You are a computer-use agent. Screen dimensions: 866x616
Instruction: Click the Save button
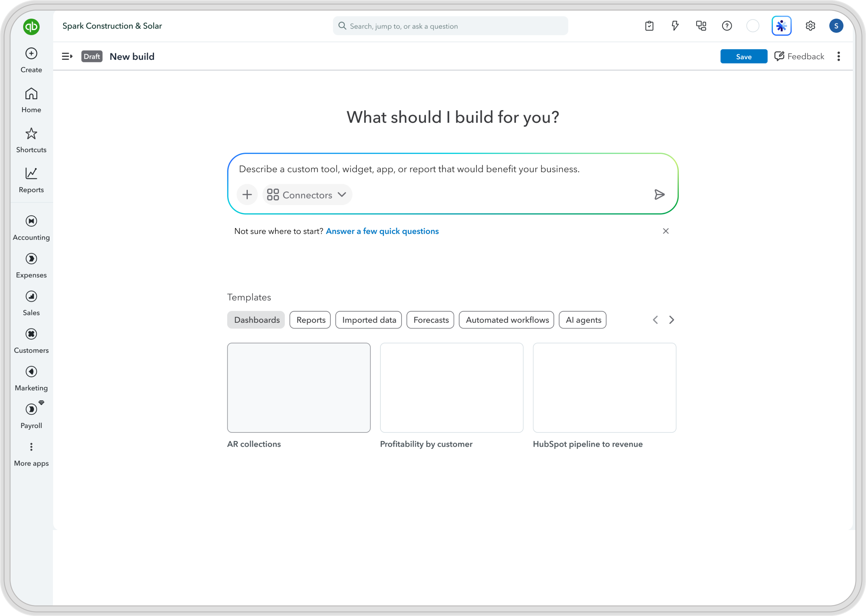pos(744,57)
